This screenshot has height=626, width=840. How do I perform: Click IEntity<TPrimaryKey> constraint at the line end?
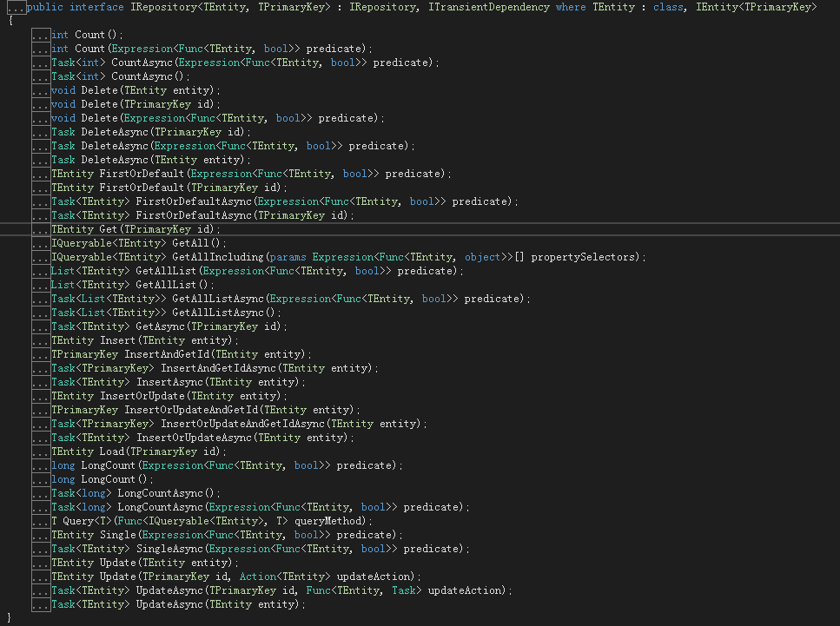757,7
